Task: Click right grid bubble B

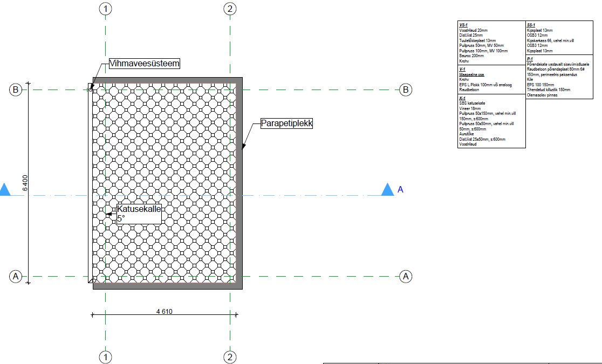Action: (x=406, y=90)
